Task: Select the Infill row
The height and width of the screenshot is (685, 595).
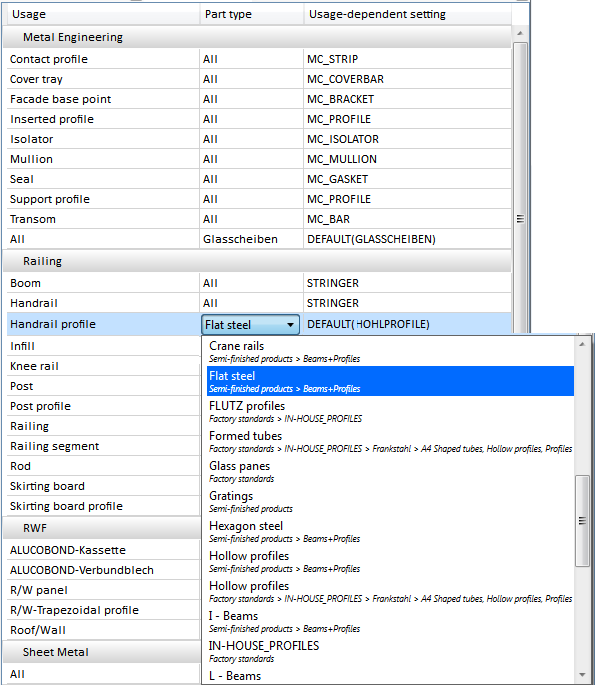Action: tap(103, 346)
